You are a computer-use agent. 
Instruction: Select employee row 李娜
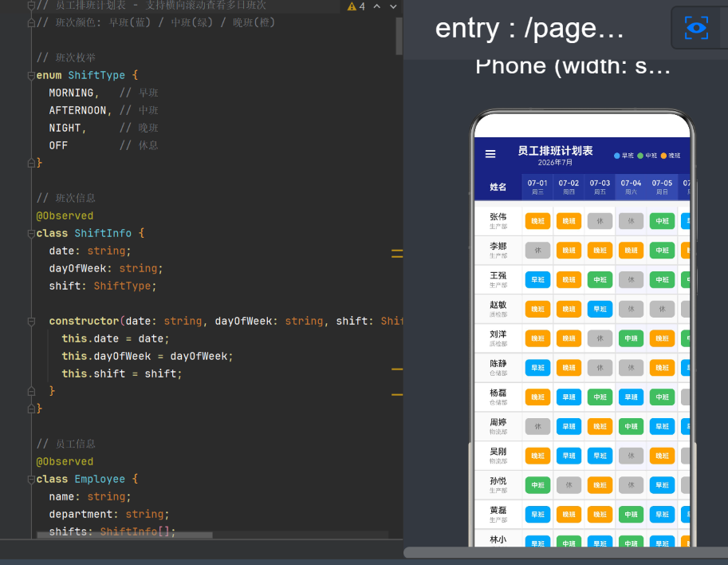click(x=582, y=251)
